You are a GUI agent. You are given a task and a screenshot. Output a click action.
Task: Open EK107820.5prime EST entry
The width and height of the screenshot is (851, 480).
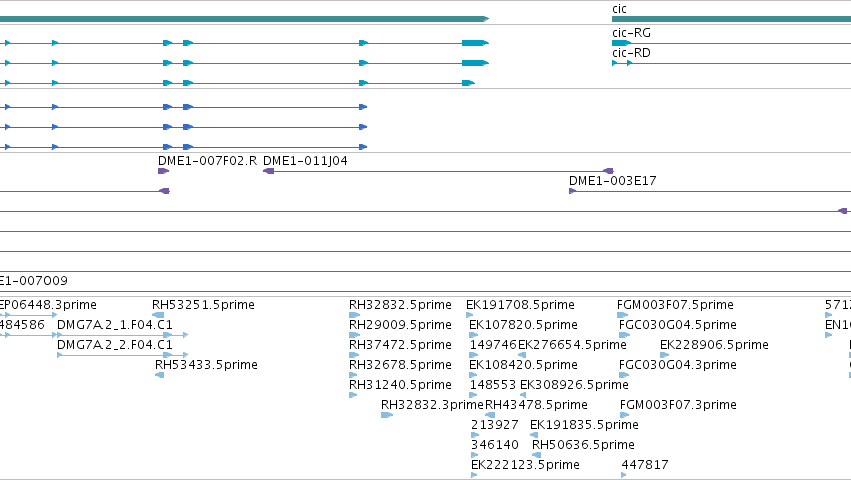click(x=523, y=325)
